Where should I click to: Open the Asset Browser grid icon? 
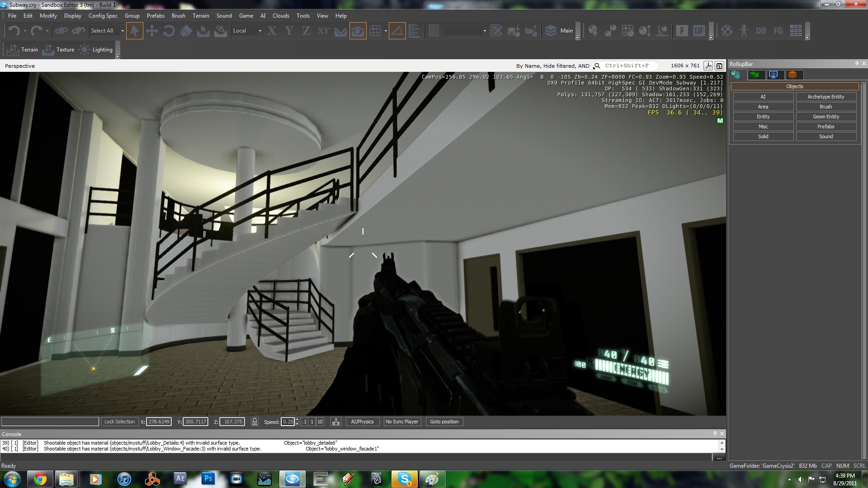pyautogui.click(x=796, y=31)
